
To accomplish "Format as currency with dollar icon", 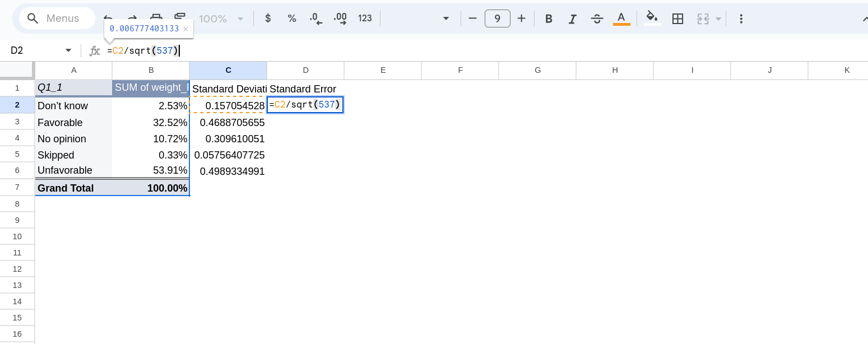I will 268,18.
